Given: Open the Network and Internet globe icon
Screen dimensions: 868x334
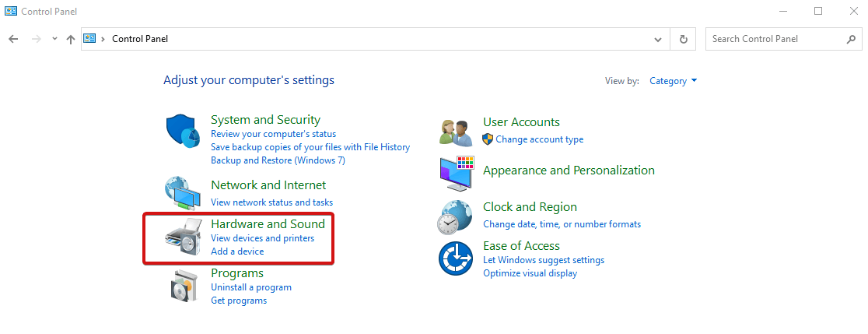Looking at the screenshot, I should 184,193.
